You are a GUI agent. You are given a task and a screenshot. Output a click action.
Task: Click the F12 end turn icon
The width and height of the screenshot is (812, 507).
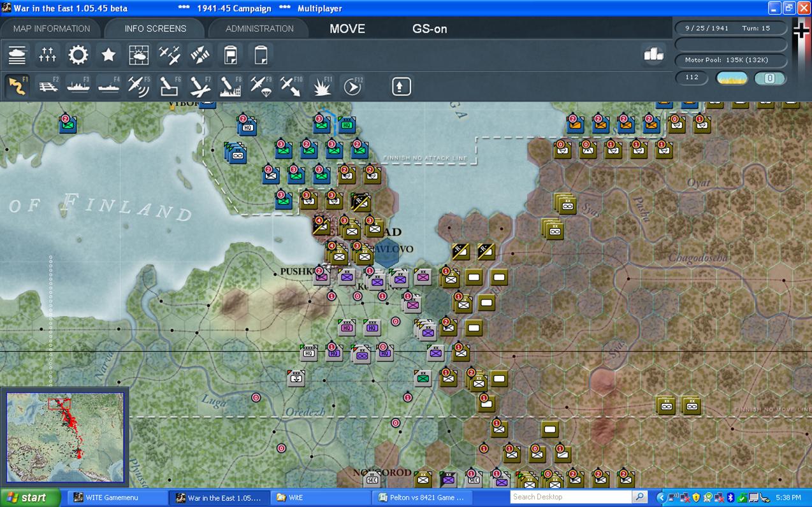tap(352, 86)
